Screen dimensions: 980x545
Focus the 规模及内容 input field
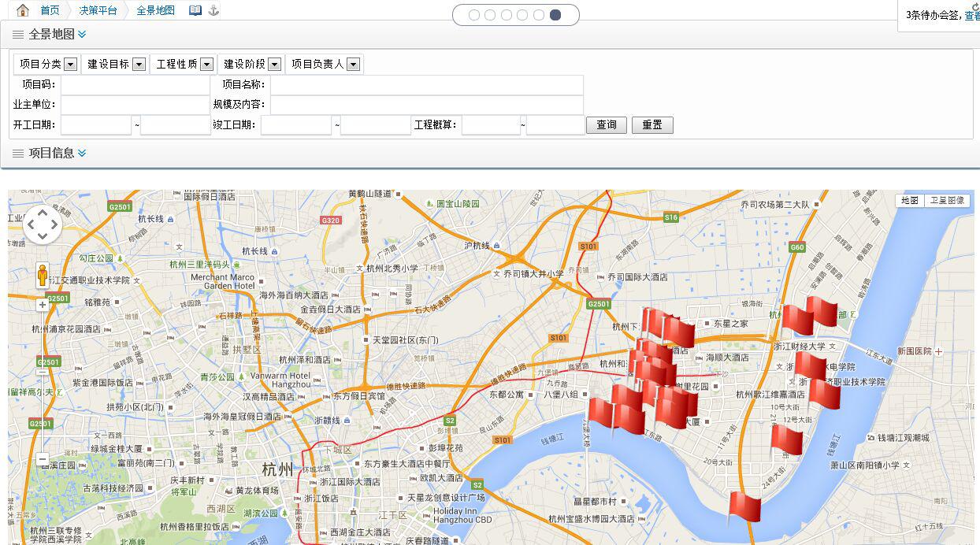point(426,105)
